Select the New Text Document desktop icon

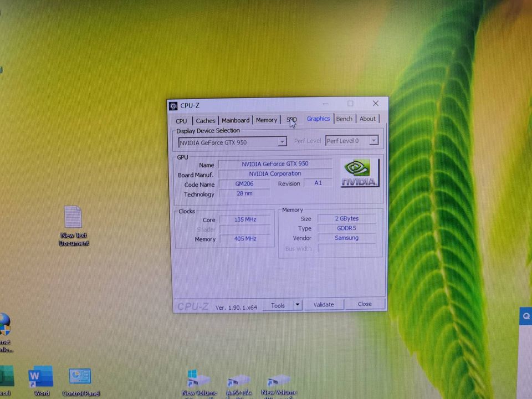(x=74, y=226)
